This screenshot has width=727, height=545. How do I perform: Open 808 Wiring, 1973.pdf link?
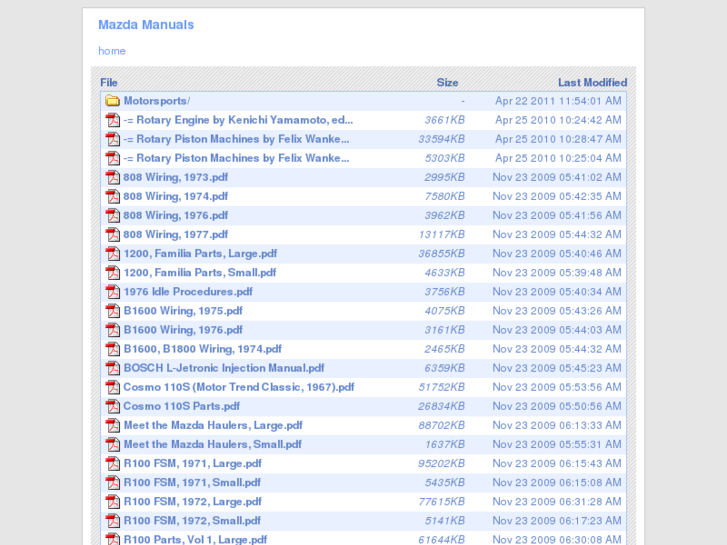click(x=176, y=177)
